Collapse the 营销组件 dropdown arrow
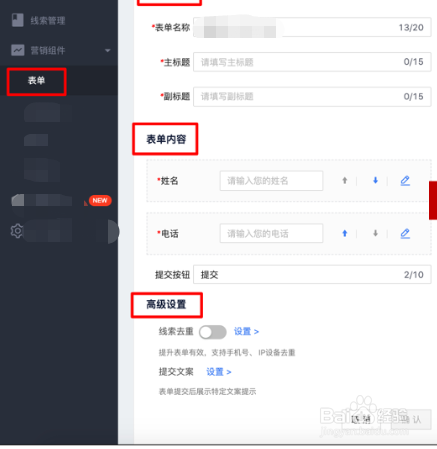 coord(107,51)
